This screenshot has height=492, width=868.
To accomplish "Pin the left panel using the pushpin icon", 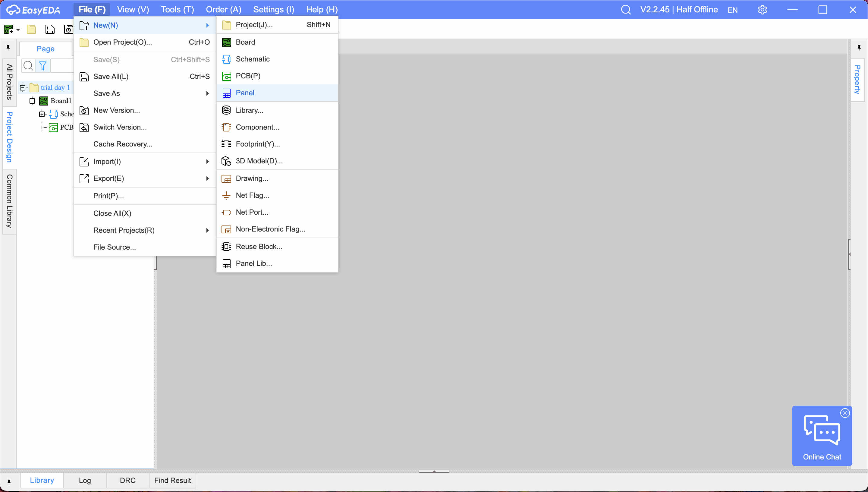I will pos(8,48).
